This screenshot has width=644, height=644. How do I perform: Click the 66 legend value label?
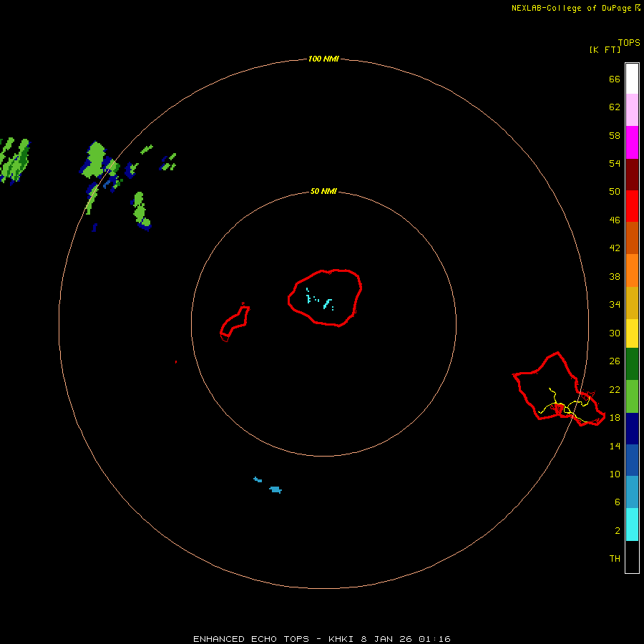click(x=615, y=79)
